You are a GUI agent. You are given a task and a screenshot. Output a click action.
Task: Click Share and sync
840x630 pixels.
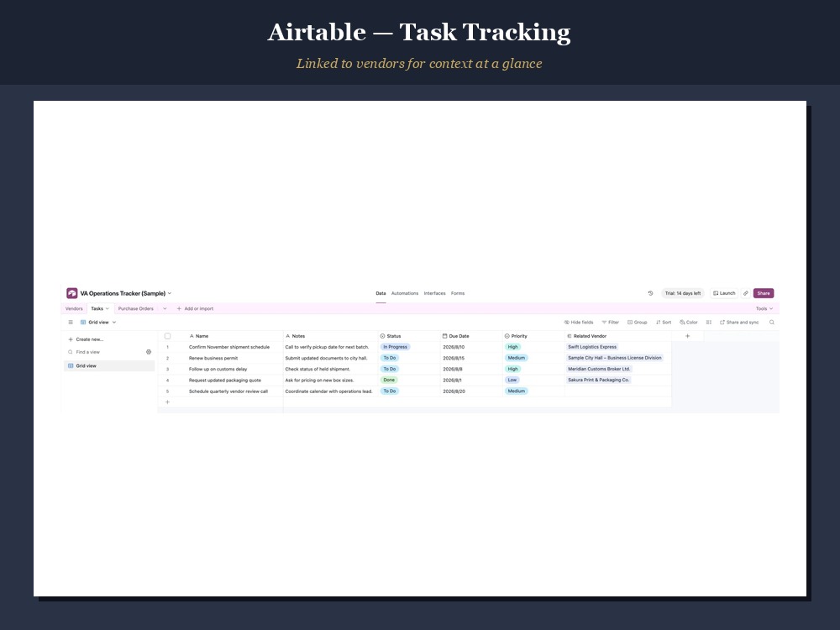point(739,323)
